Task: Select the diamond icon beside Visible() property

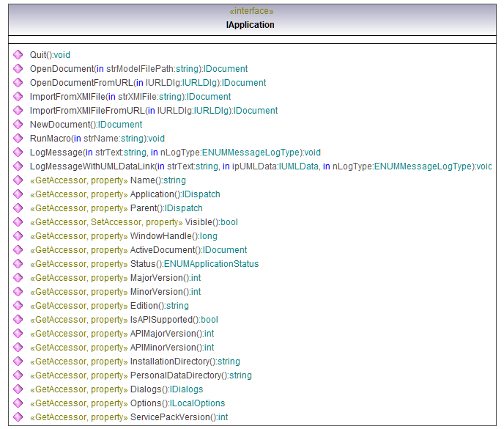Action: tap(18, 222)
